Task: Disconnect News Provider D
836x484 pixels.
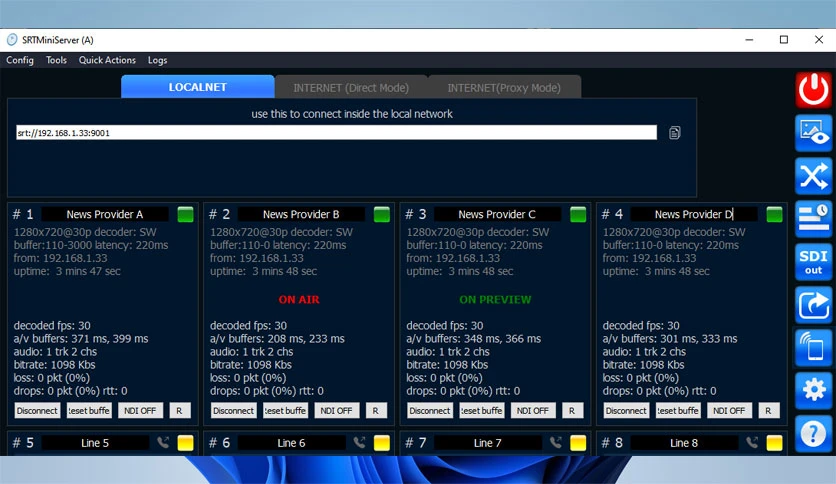Action: coord(626,410)
